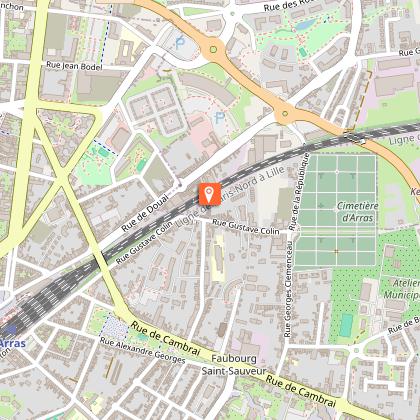Click the parking icon beside the northern roundabout
The width and height of the screenshot is (420, 420).
180,43
